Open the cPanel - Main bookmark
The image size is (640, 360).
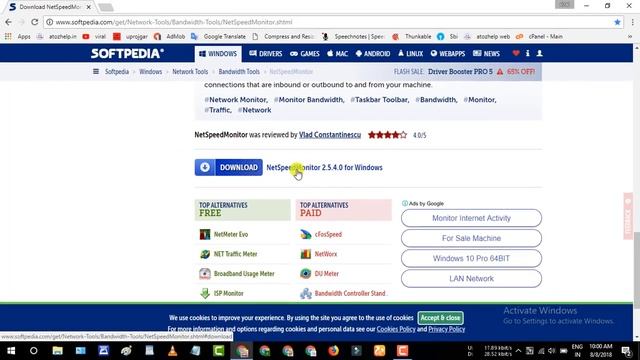pos(539,36)
